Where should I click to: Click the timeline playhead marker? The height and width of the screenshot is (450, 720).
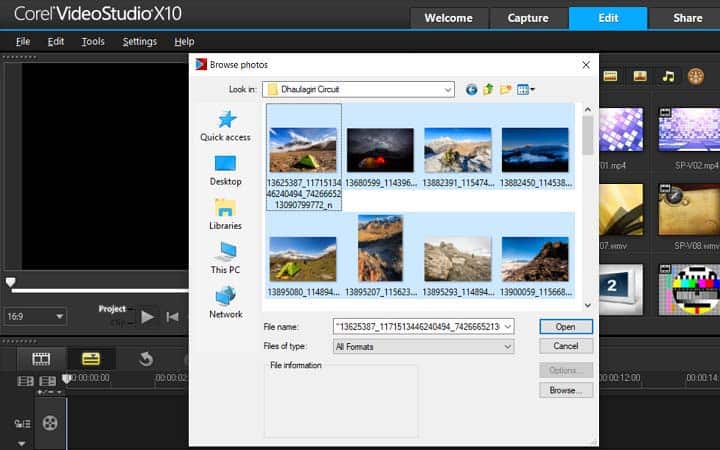67,378
